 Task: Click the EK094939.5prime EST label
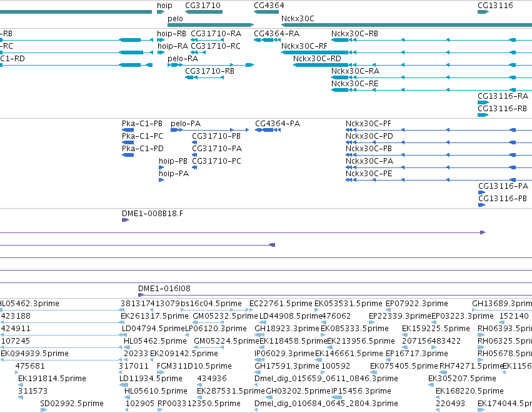click(x=34, y=354)
